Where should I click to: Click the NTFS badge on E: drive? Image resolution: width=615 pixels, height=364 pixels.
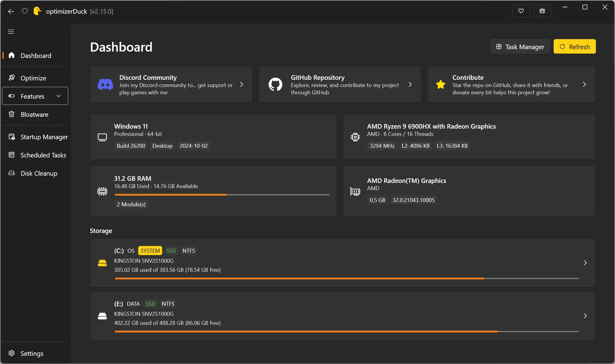(x=168, y=304)
